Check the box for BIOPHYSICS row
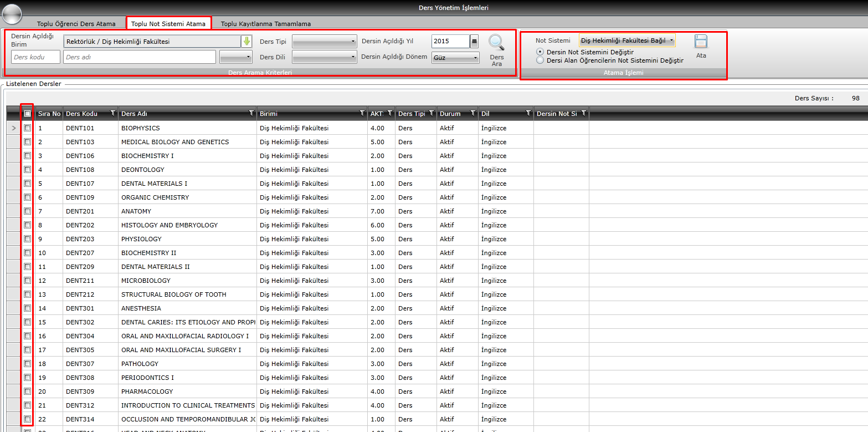868x432 pixels. (27, 128)
